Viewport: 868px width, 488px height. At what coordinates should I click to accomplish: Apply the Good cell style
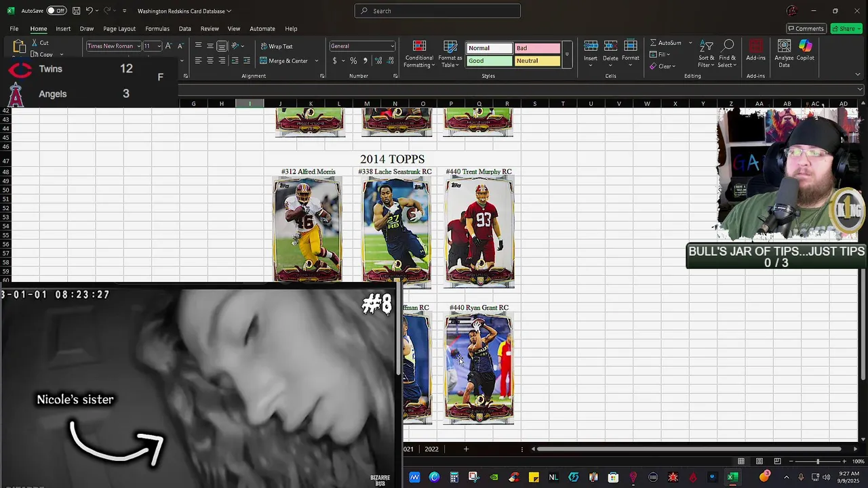point(489,61)
